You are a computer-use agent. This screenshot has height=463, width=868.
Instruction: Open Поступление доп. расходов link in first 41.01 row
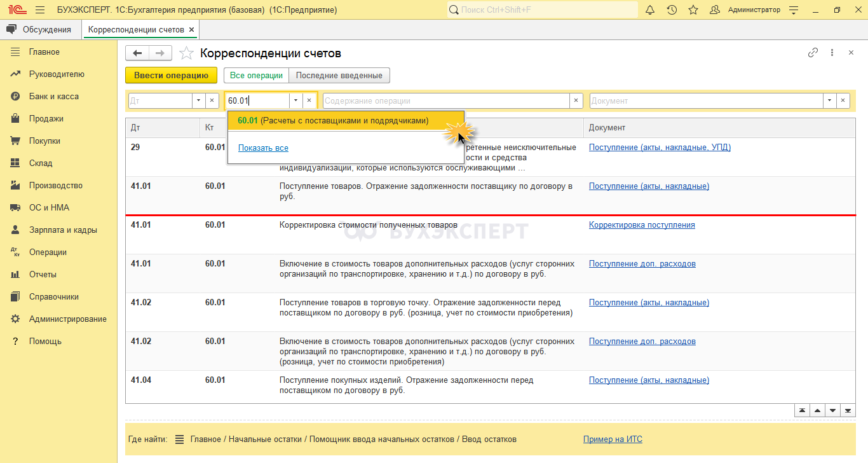[642, 263]
